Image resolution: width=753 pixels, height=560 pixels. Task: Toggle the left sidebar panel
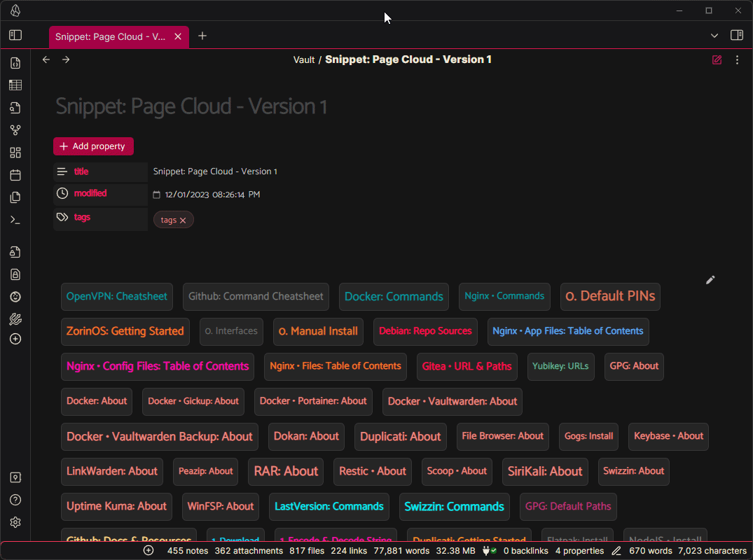coord(15,35)
